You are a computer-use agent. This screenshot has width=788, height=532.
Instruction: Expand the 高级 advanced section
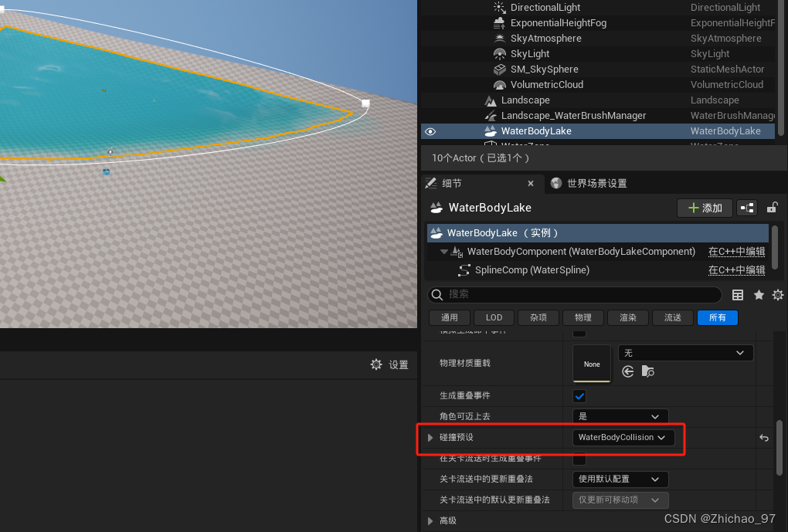(x=430, y=521)
